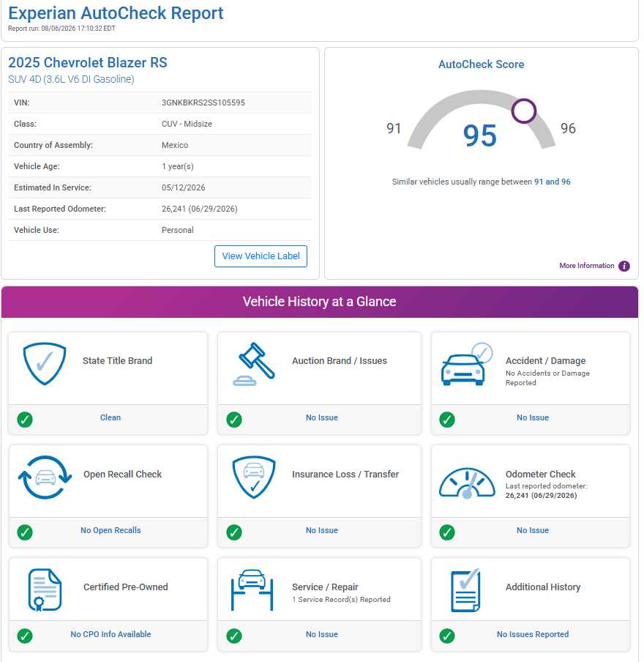The width and height of the screenshot is (644, 662).
Task: Click the Last Reported Odometer value in vehicle table
Action: pyautogui.click(x=199, y=209)
